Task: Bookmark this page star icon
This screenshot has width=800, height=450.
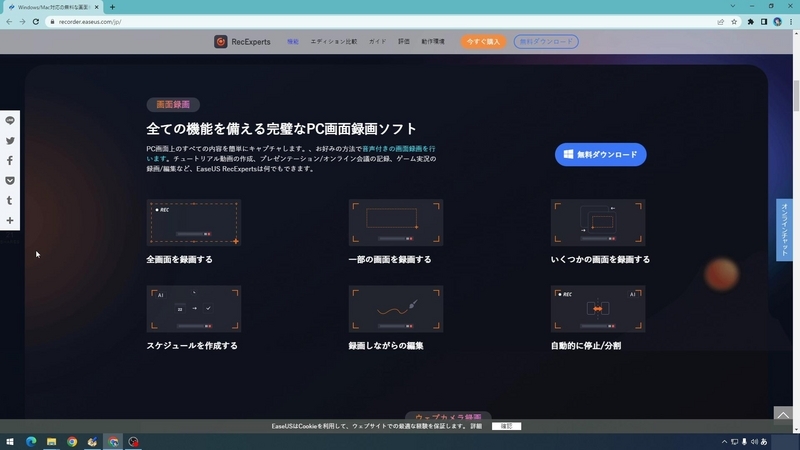Action: click(734, 22)
